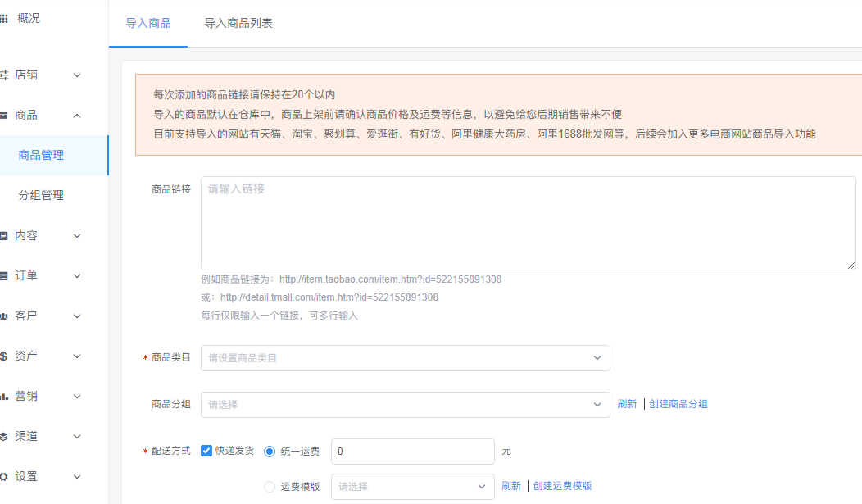Click the 店铺 shop sidebar icon
Viewport: 862px width, 504px height.
point(4,75)
